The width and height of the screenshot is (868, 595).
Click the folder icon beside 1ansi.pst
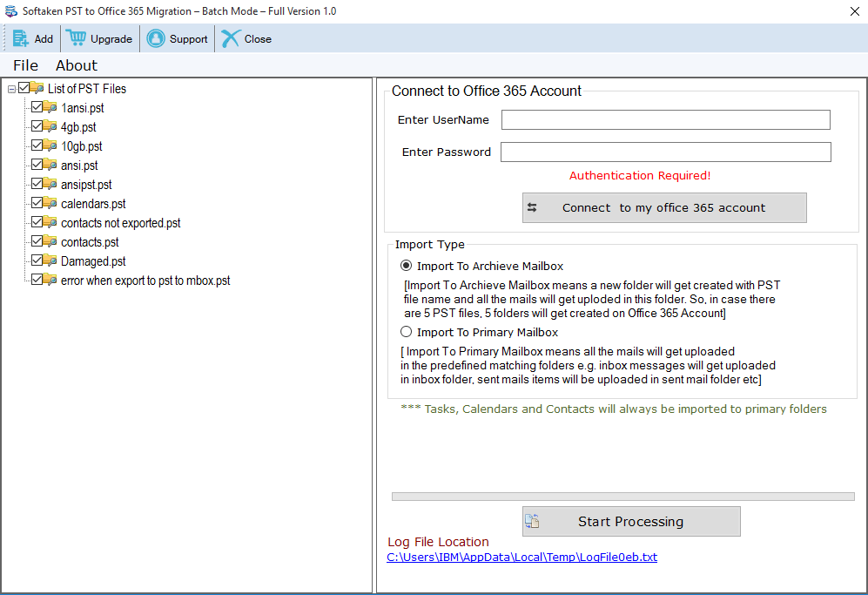point(50,107)
